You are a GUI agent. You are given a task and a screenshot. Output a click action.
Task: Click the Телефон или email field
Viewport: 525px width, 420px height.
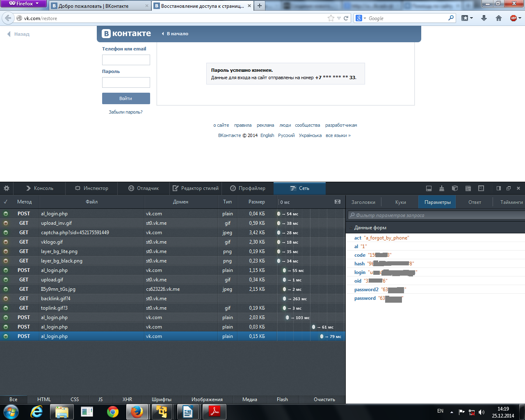[x=126, y=60]
